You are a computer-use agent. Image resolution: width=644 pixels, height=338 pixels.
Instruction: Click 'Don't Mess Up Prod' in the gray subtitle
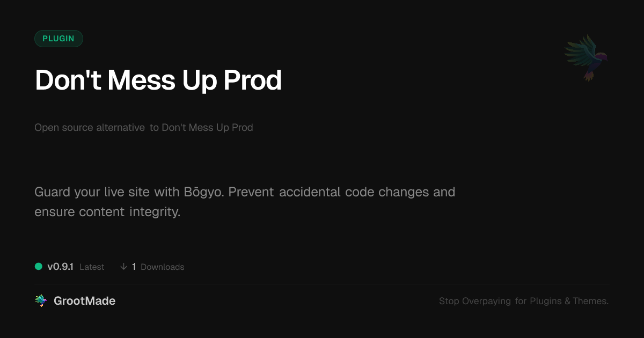(207, 128)
